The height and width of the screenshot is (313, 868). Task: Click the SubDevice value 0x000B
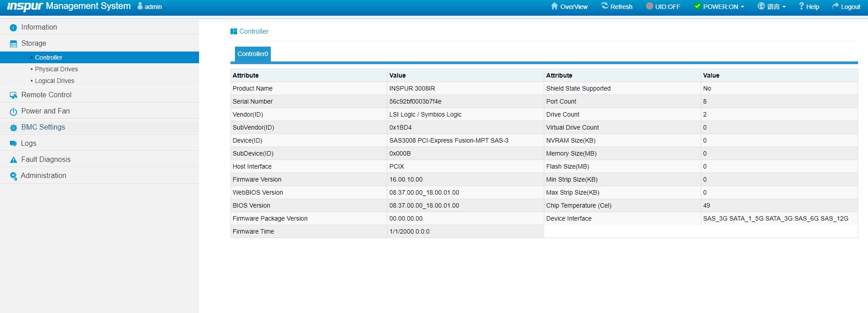pos(400,153)
